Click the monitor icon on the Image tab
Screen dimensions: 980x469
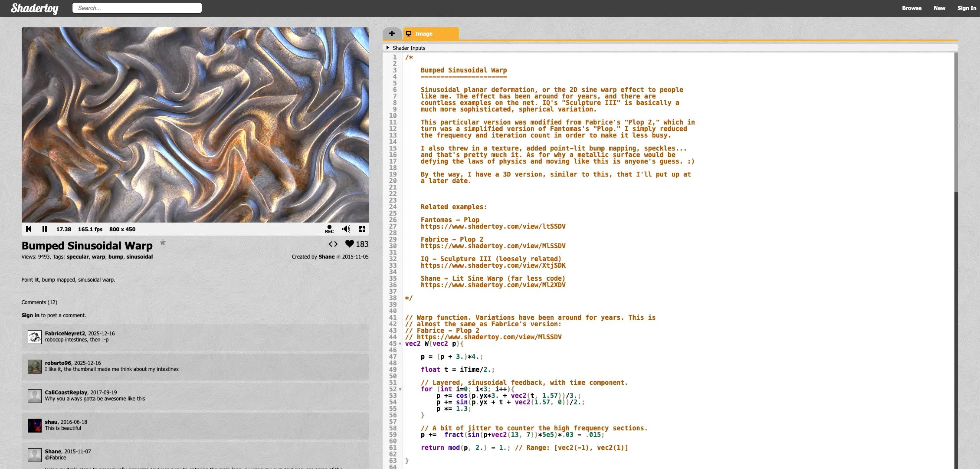tap(408, 33)
